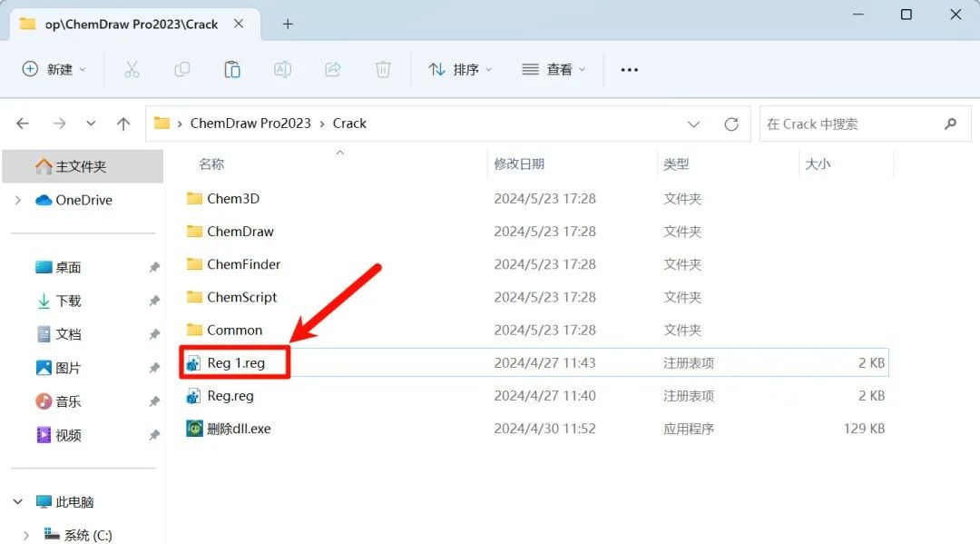
Task: Sort by the 名称 column header
Action: (211, 163)
